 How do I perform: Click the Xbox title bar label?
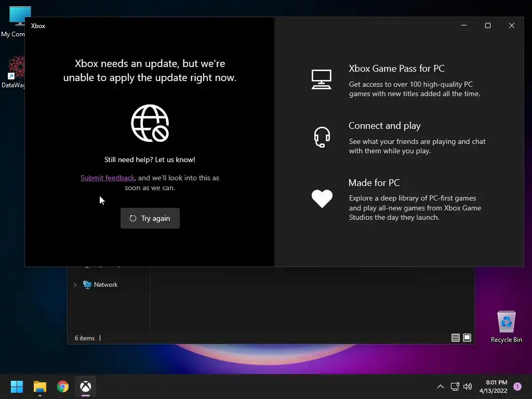tap(38, 26)
